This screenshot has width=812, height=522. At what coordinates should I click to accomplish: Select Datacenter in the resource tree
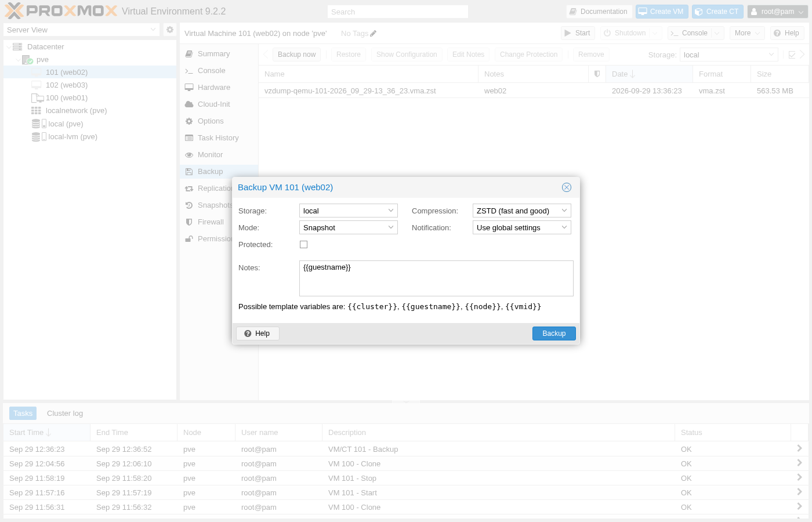[45, 47]
